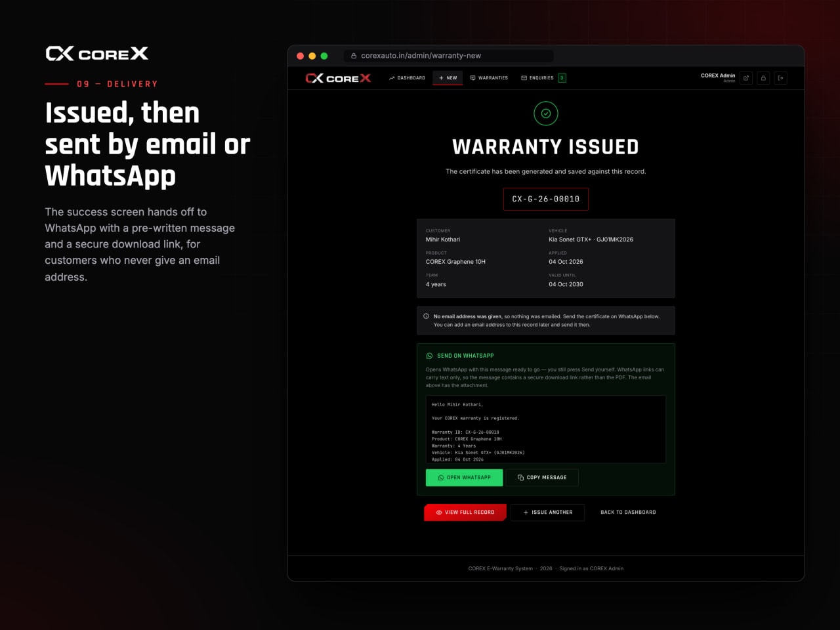Image resolution: width=840 pixels, height=630 pixels.
Task: Click the green browser maximize dot
Action: coord(324,56)
